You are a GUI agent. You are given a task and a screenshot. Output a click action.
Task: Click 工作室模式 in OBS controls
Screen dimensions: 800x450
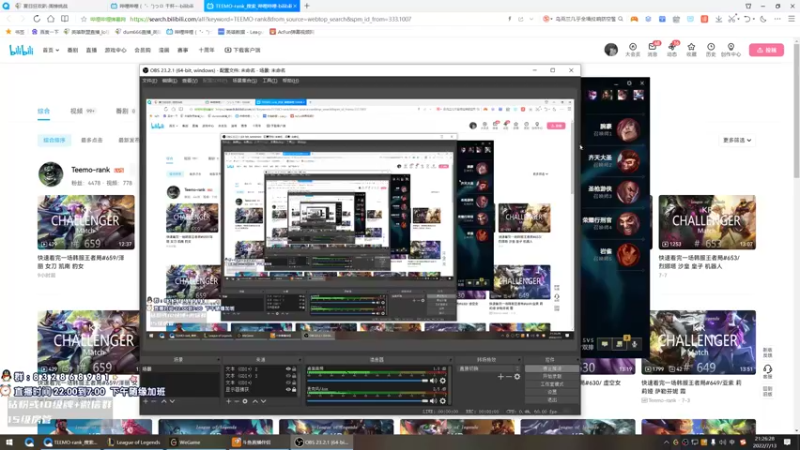click(x=552, y=384)
